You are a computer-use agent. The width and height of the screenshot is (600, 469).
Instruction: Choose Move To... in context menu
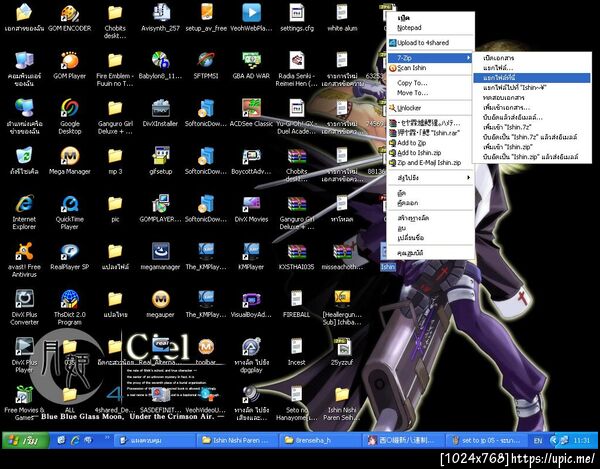click(430, 93)
